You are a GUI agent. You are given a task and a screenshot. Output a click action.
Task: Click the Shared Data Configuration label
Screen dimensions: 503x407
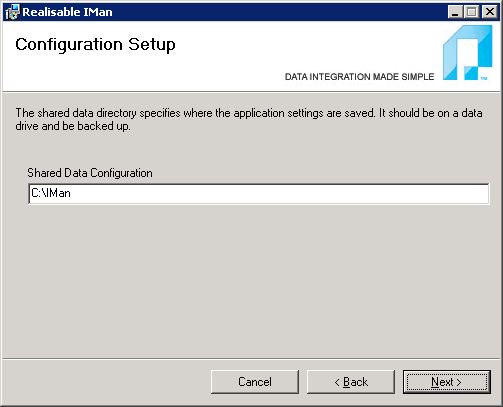click(x=90, y=173)
